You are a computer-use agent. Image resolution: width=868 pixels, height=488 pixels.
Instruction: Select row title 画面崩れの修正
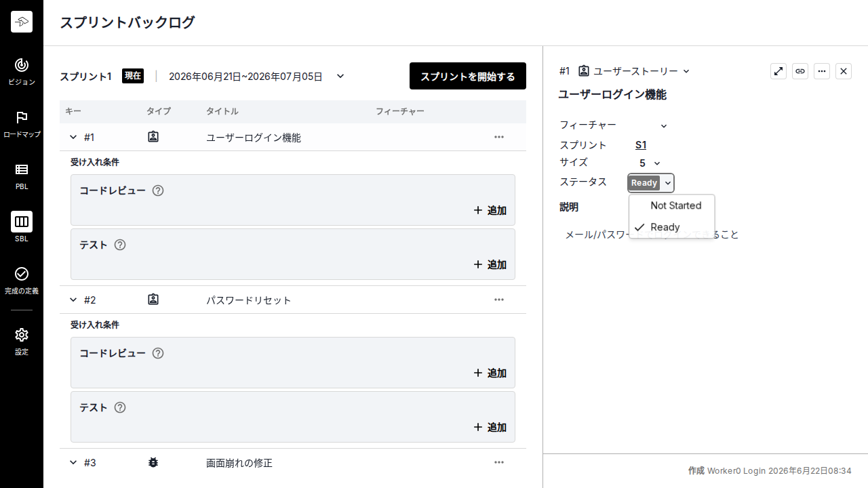[x=239, y=463]
